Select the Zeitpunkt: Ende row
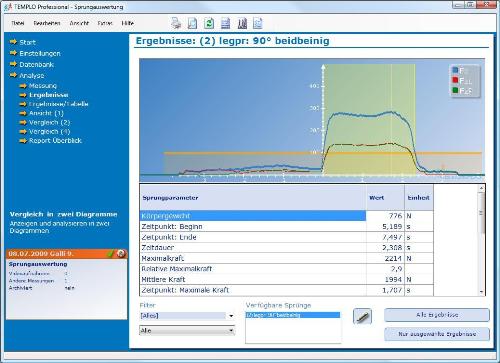The width and height of the screenshot is (500, 363). click(287, 237)
